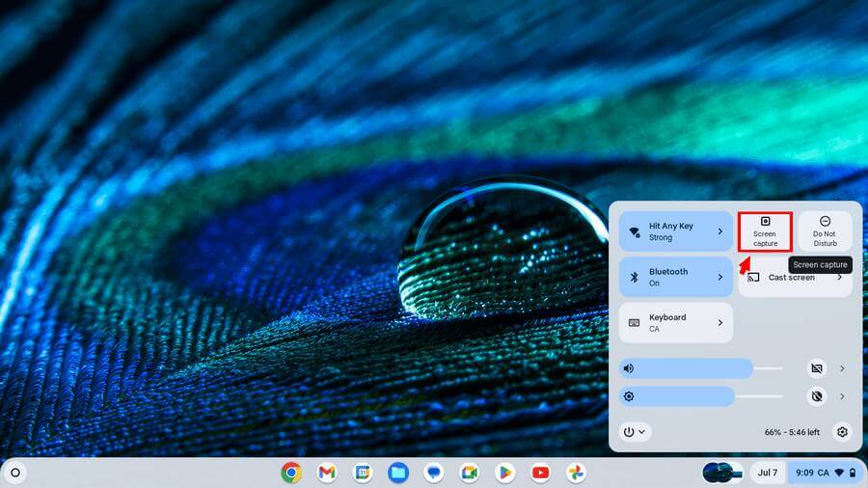Click the keyboard icon in Keyboard tile
This screenshot has width=868, height=488.
pos(635,322)
